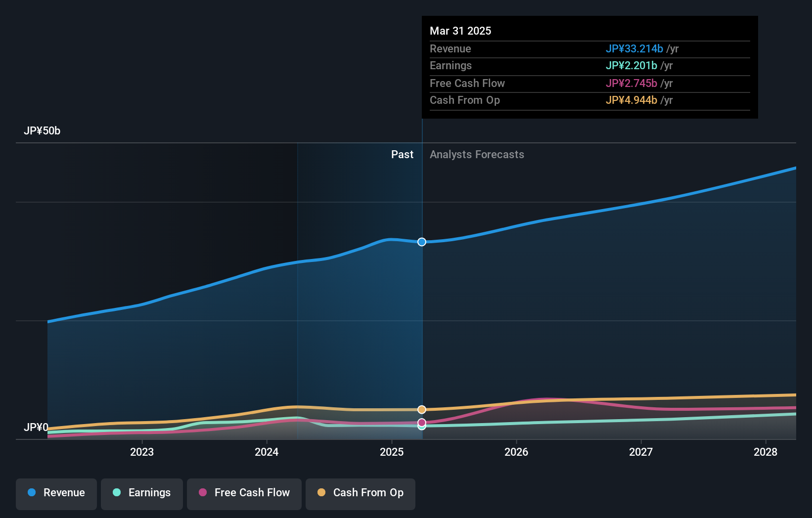
Task: Open the Revenue row in the tooltip
Action: point(589,49)
